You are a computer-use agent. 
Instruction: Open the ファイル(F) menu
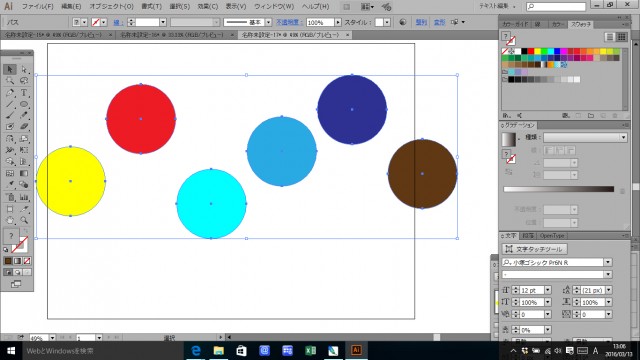pos(38,7)
